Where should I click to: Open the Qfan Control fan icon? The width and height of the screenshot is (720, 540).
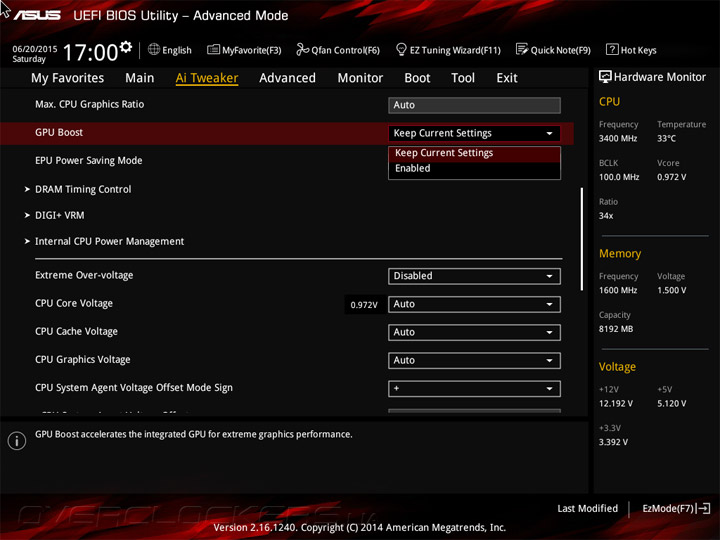[x=302, y=49]
